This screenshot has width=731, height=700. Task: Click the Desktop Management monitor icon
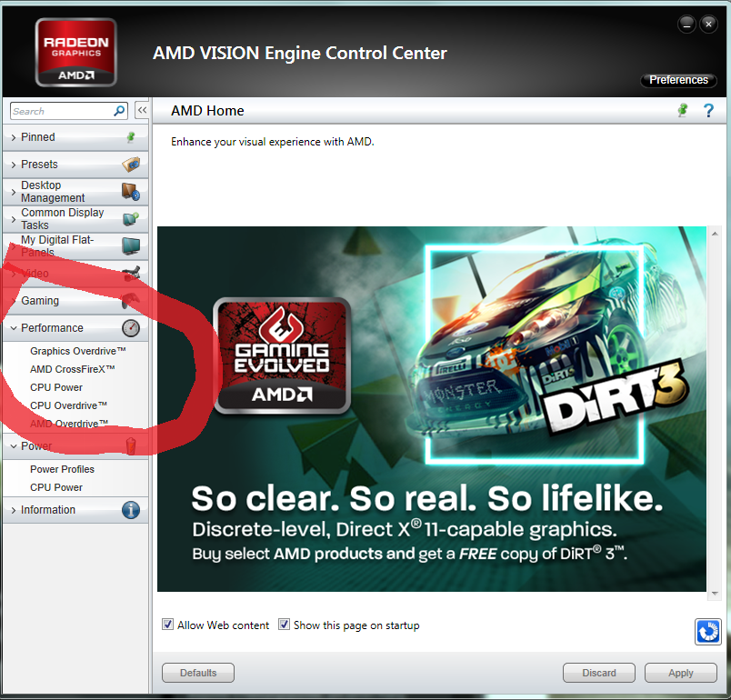click(x=131, y=192)
